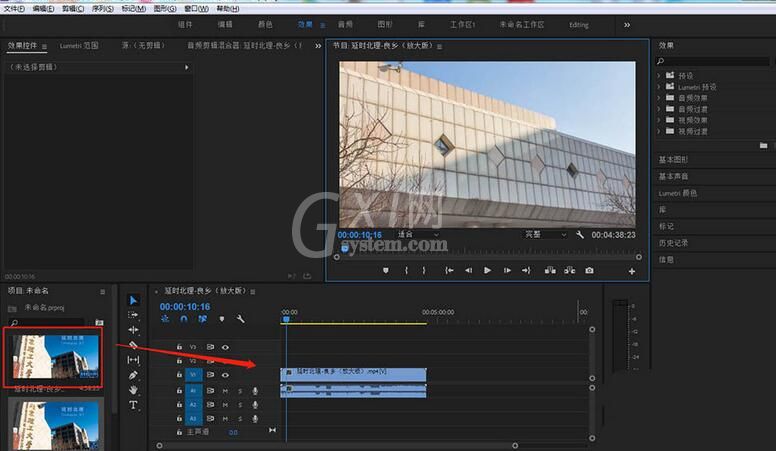Screen dimensions: 776x451
Task: Click the Program Monitor scrub playhead
Action: coord(344,249)
